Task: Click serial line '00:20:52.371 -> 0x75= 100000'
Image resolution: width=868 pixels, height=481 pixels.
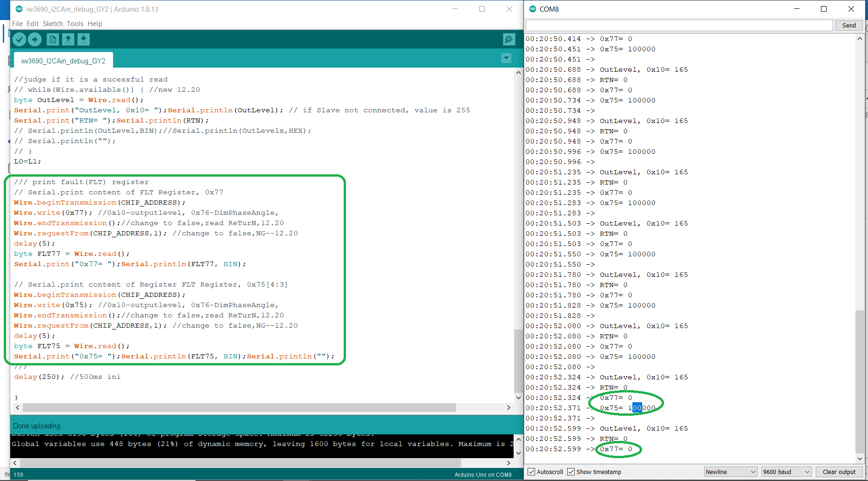Action: 590,408
